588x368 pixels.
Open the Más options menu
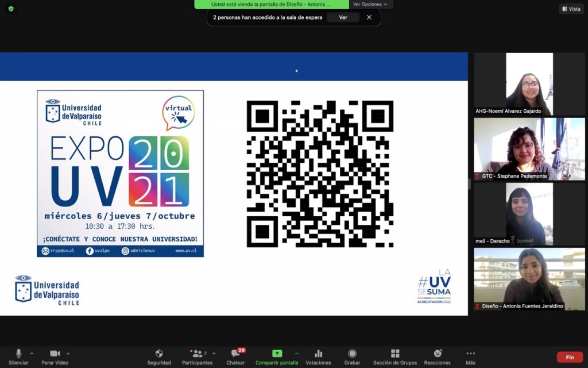pos(471,357)
